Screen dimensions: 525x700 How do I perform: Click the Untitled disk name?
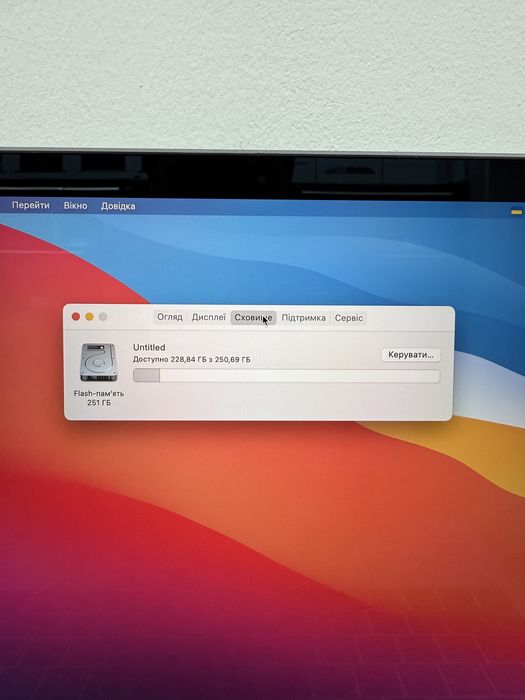click(149, 347)
